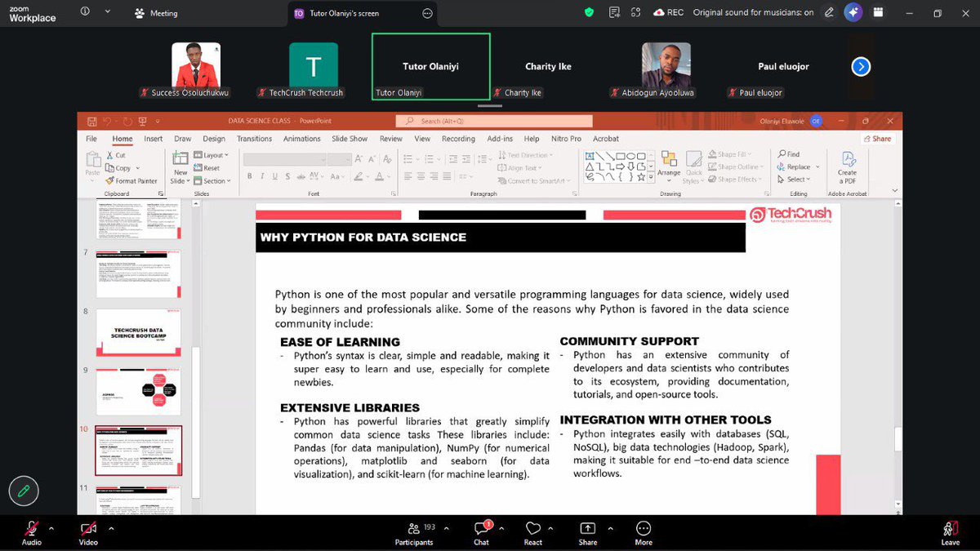The width and height of the screenshot is (980, 551).
Task: Open the font name combo box
Action: [x=285, y=158]
